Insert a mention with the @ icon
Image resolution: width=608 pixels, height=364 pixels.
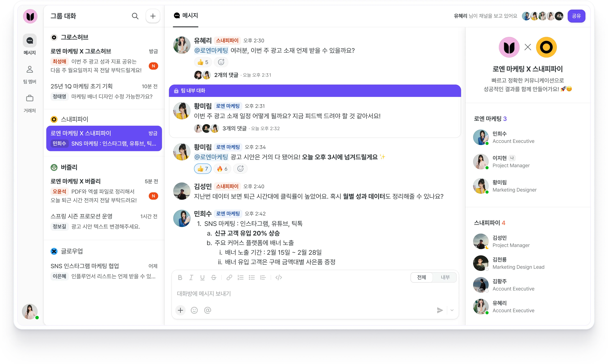point(208,310)
